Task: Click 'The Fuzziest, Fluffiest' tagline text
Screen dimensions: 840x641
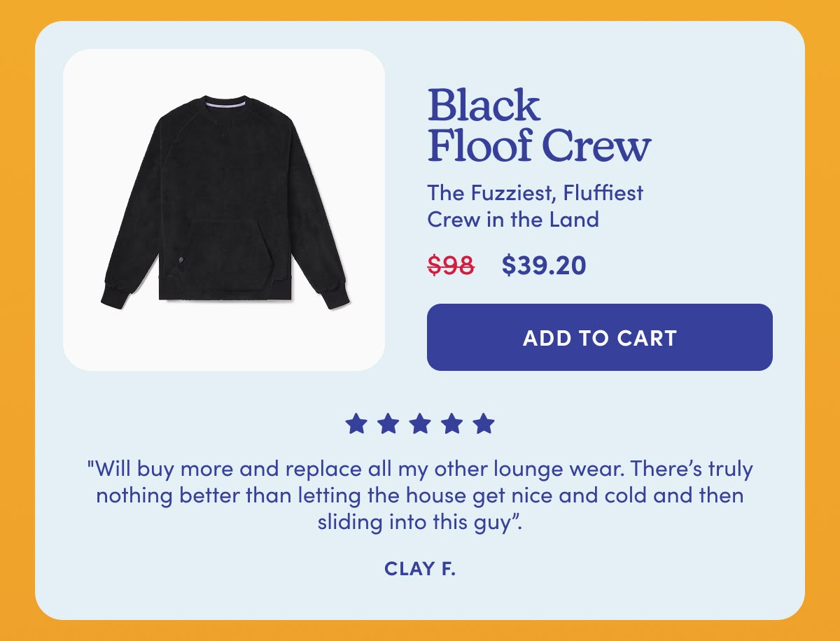Action: coord(535,192)
